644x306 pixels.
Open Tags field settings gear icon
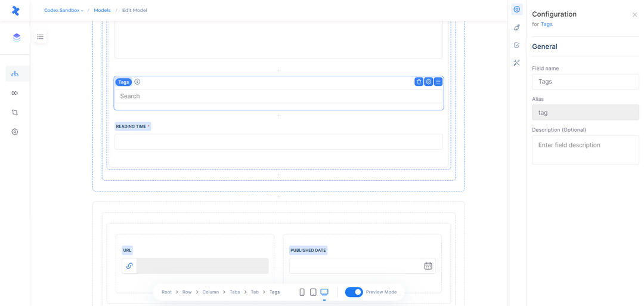[428, 82]
